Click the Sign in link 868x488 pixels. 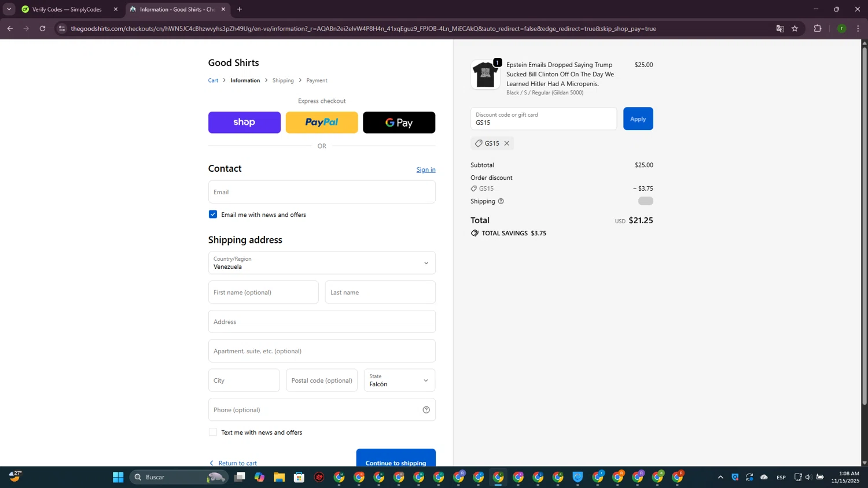point(426,169)
